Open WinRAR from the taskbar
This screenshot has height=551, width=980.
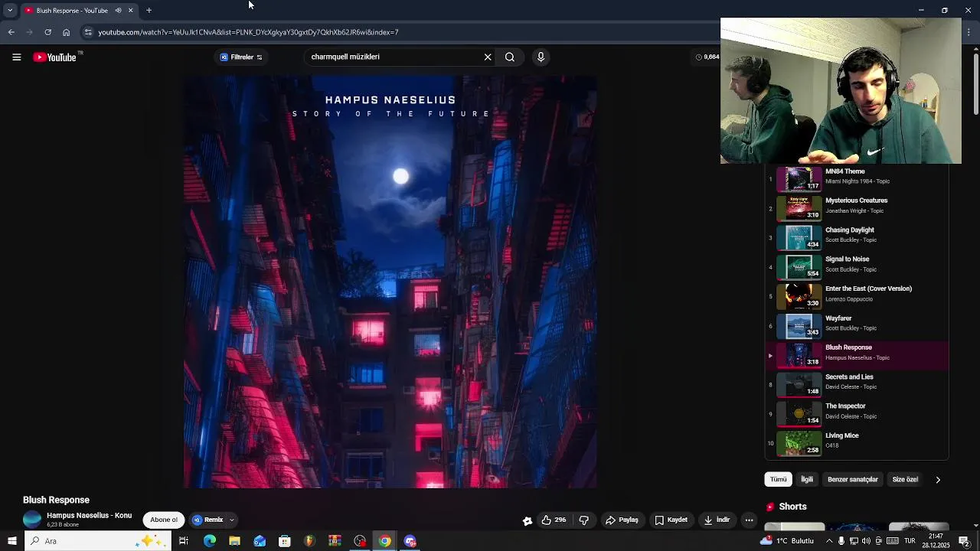tap(335, 541)
